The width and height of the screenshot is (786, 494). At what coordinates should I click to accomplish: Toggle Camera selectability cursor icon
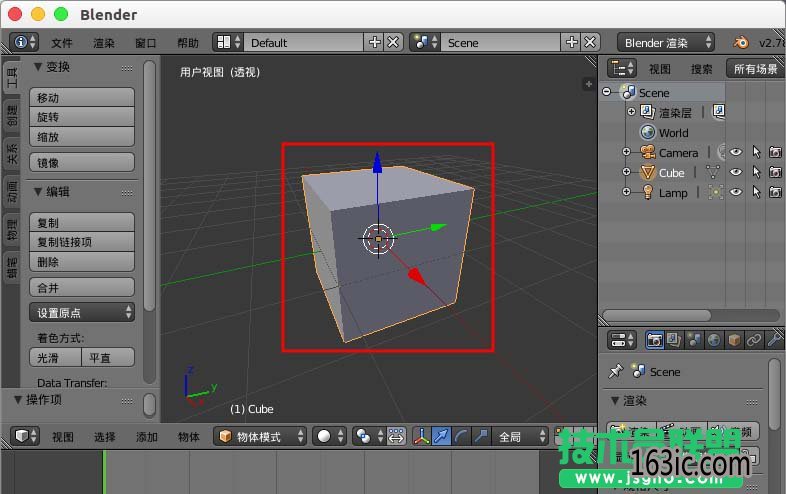tap(756, 152)
